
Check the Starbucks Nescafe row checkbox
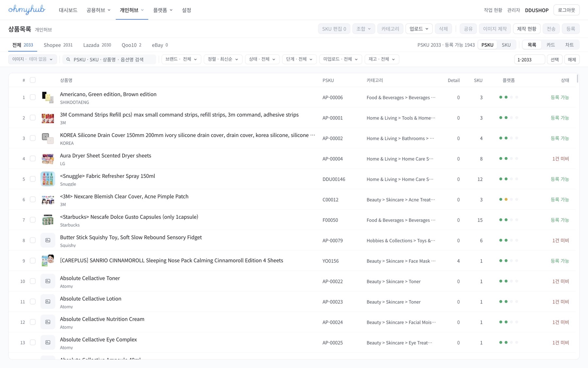(x=33, y=220)
